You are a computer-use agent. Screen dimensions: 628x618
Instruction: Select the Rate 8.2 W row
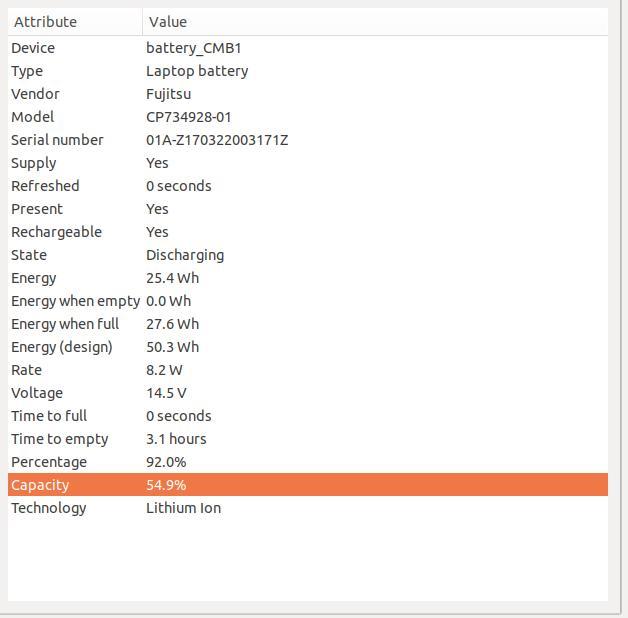(308, 370)
